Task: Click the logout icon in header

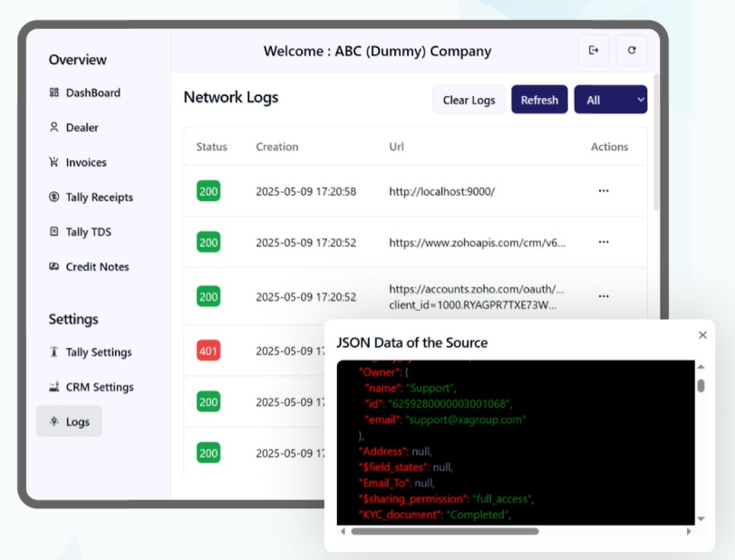Action: tap(594, 51)
